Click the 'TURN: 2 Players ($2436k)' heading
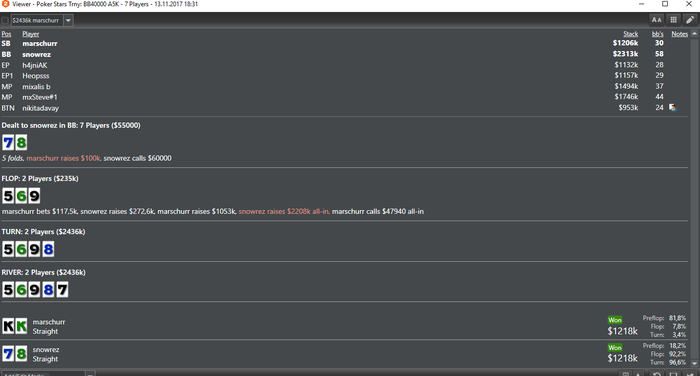Image resolution: width=700 pixels, height=376 pixels. (43, 232)
